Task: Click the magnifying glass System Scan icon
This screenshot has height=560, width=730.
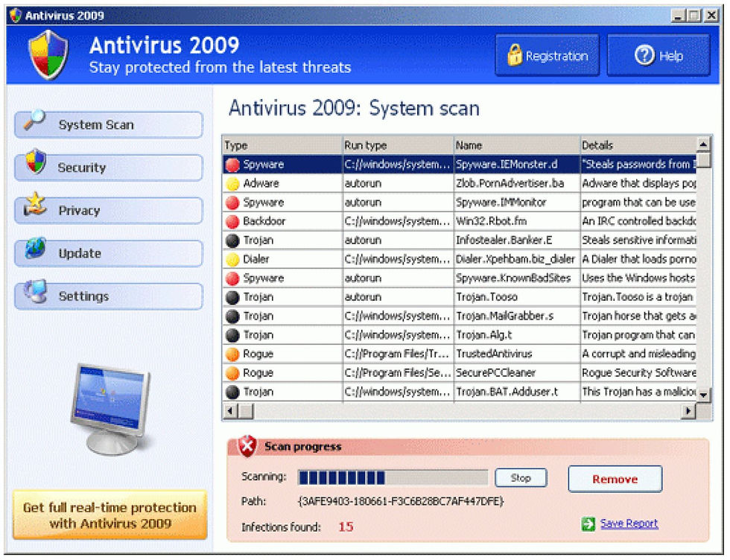Action: (x=34, y=120)
